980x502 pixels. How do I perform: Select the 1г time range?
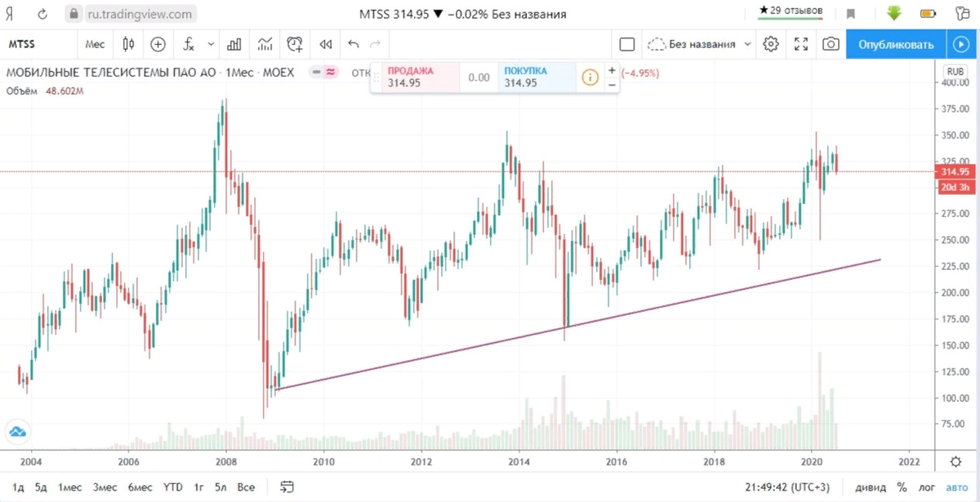198,487
